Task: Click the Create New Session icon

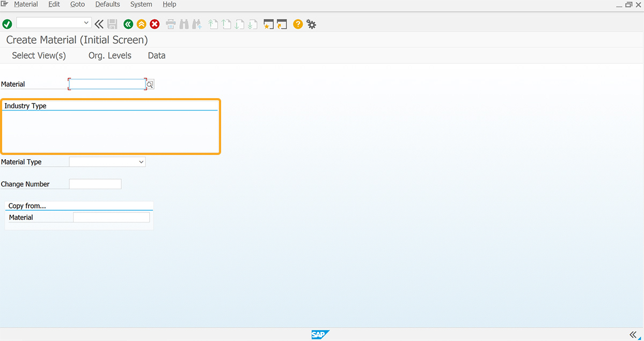Action: coord(269,24)
